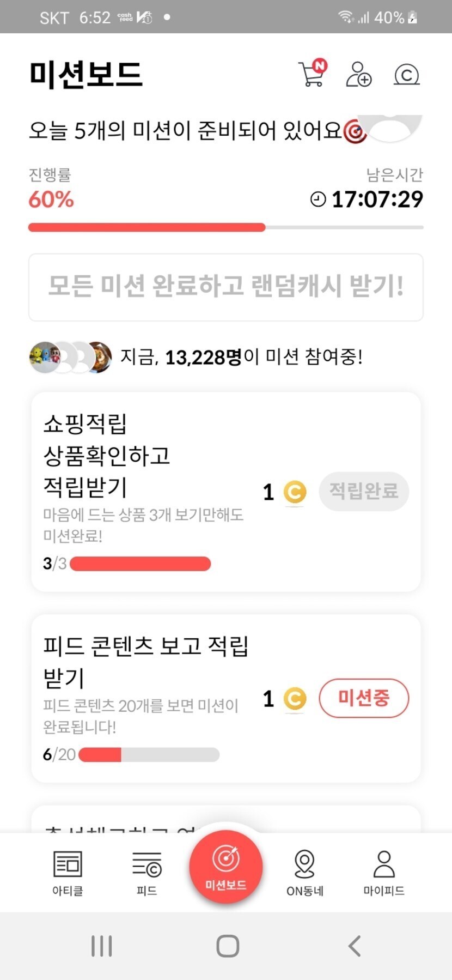Screen dimensions: 452x980
Task: Tap the participant avatars thumbnail group
Action: [70, 358]
